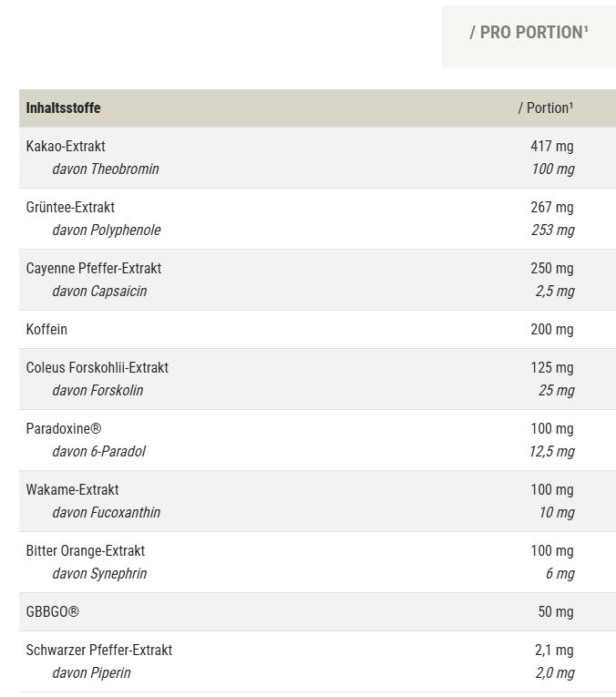Select the Koffein row label
616x697 pixels.
(46, 329)
